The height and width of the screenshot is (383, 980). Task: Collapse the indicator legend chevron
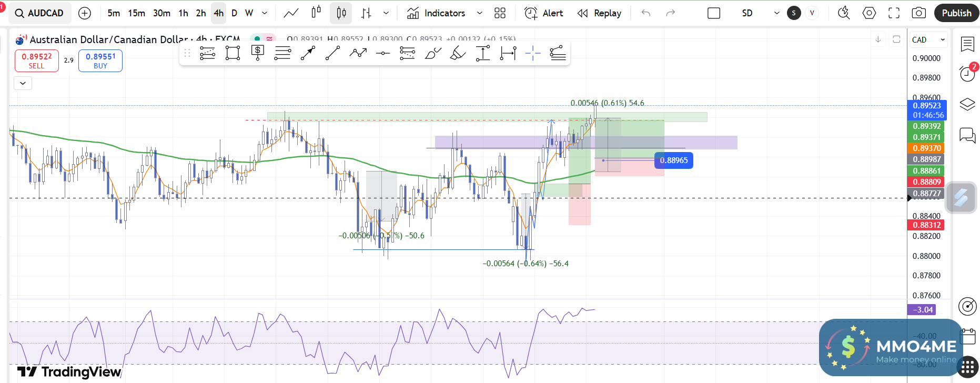23,83
